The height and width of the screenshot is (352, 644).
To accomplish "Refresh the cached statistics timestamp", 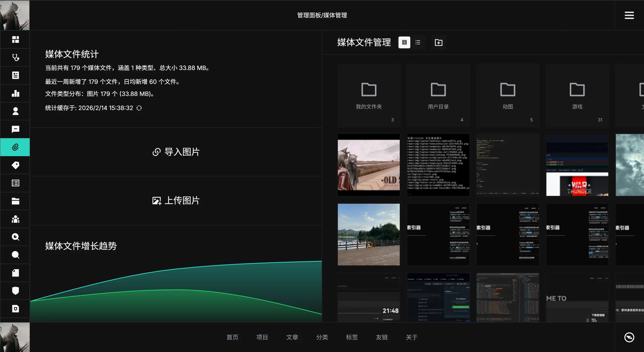I will tap(139, 108).
